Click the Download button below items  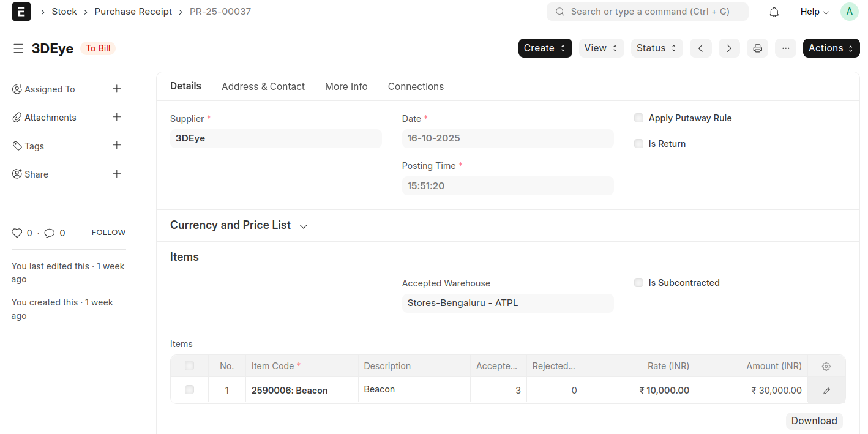tap(814, 421)
